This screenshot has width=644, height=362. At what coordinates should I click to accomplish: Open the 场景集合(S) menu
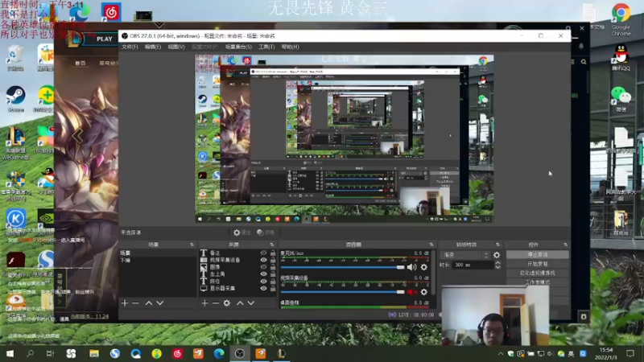click(238, 47)
